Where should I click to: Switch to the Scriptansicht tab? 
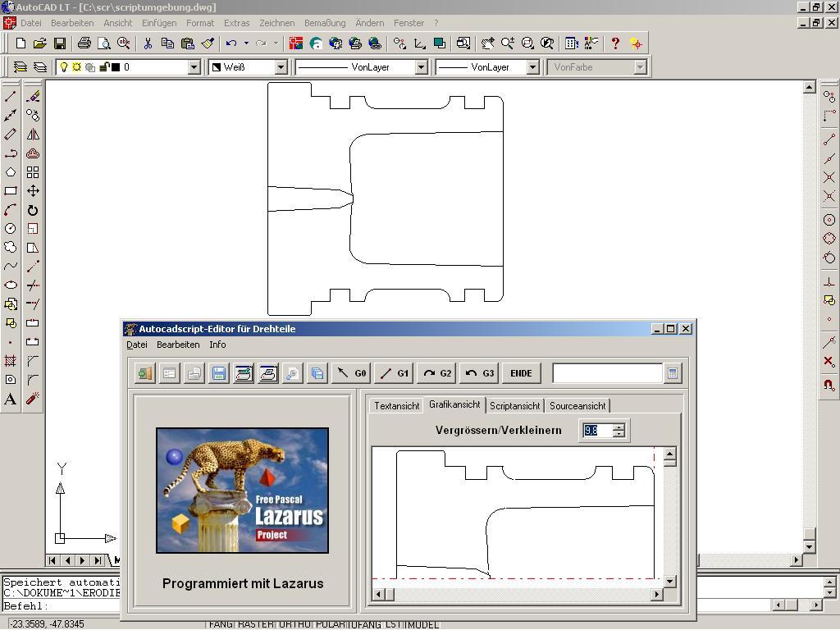coord(514,406)
